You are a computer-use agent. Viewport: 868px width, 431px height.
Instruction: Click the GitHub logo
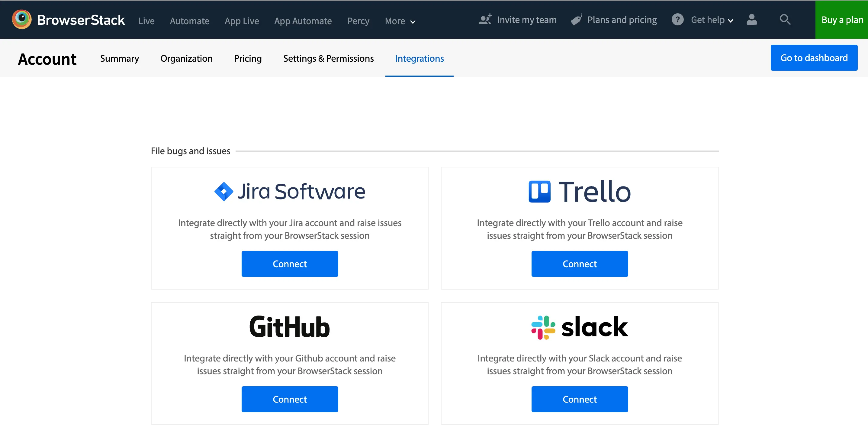(x=289, y=327)
